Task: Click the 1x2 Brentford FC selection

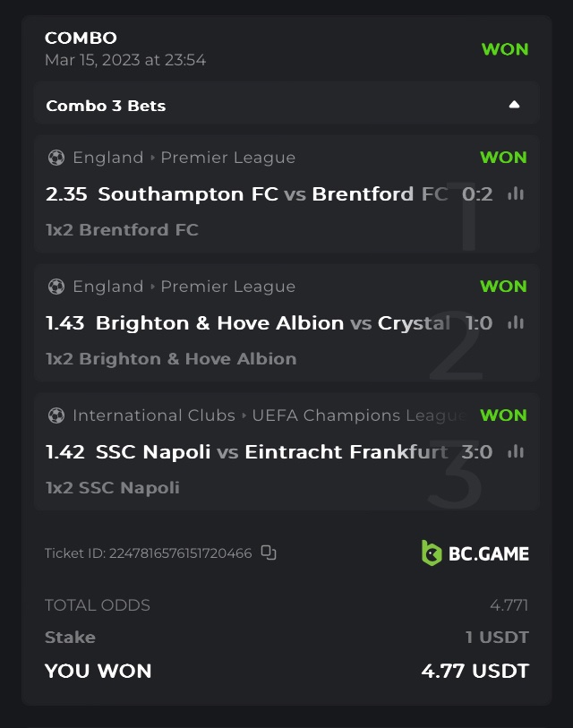Action: point(122,230)
